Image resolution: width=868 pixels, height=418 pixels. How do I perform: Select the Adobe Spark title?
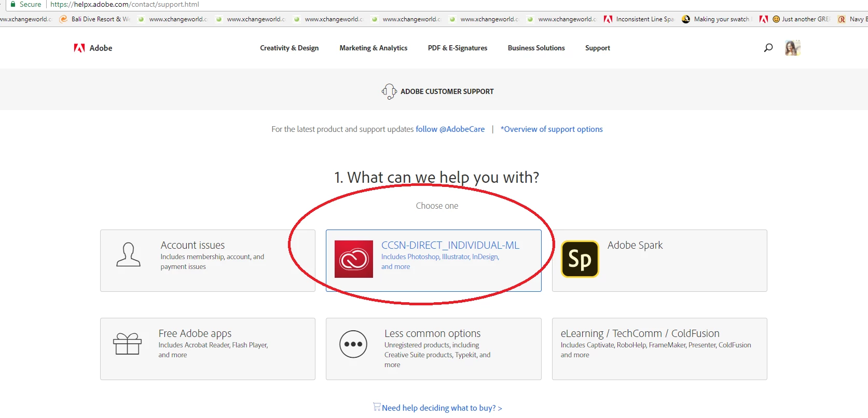tap(635, 245)
